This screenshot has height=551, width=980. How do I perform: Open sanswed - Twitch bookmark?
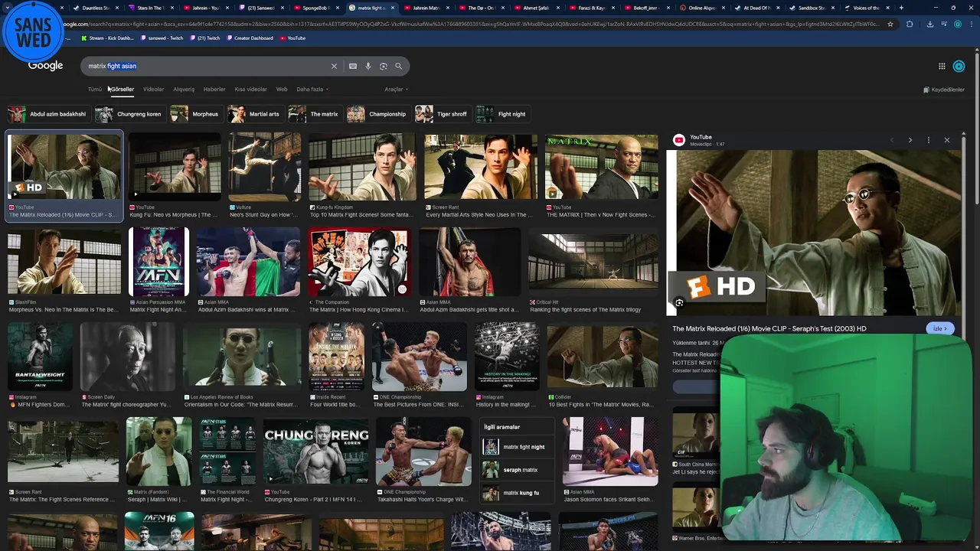pos(162,38)
